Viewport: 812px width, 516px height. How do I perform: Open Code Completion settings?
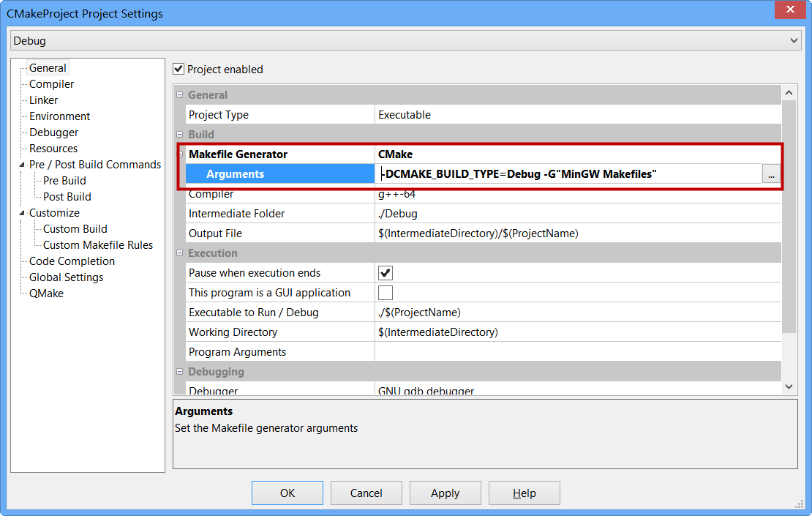coord(72,261)
